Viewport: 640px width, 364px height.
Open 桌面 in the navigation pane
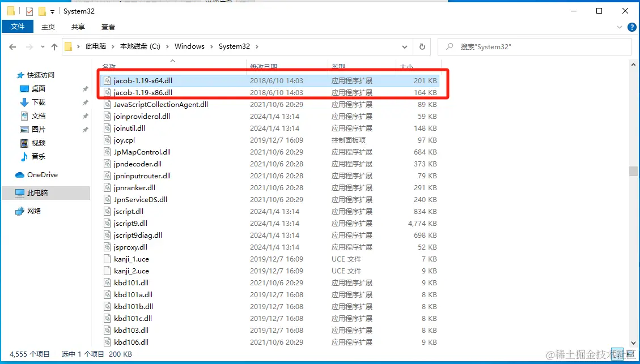click(39, 89)
